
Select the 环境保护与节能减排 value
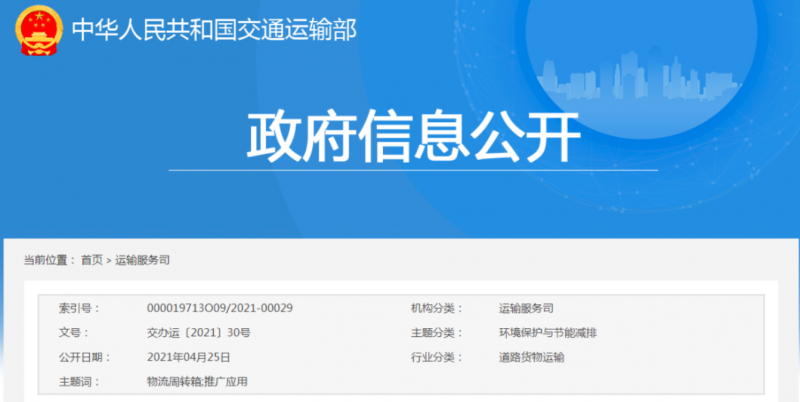click(548, 333)
